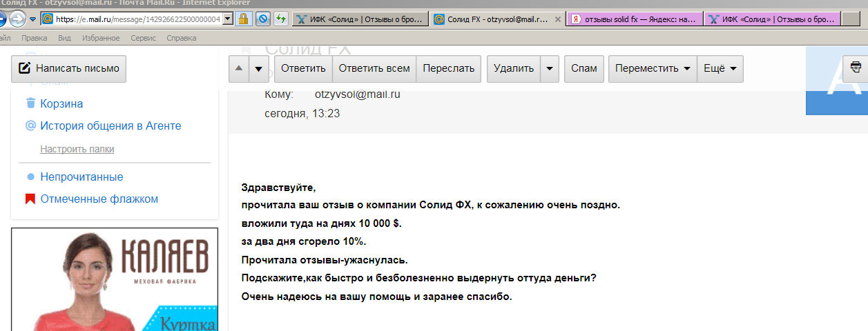The image size is (868, 331).
Task: Click the browser Back arrow button
Action: coord(2,19)
